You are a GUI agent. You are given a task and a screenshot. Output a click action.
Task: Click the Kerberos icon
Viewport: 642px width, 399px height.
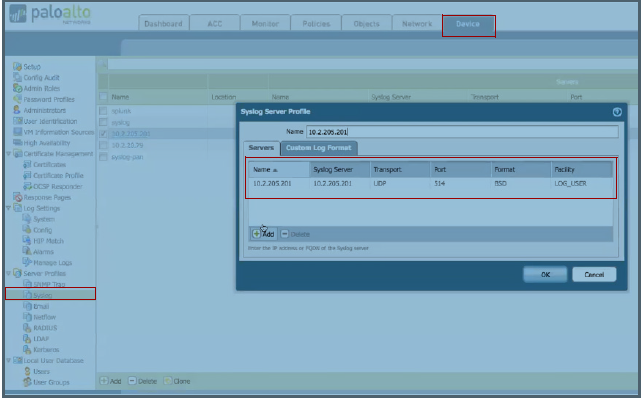pos(27,349)
